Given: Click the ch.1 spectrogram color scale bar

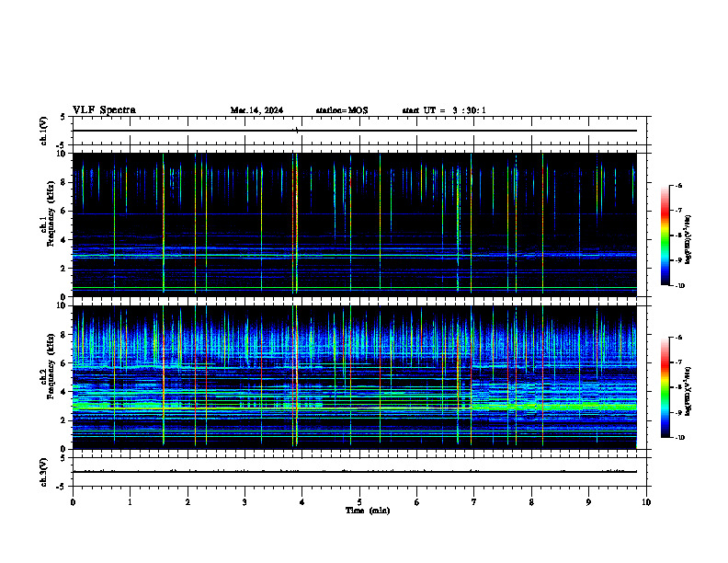Looking at the screenshot, I should (665, 236).
